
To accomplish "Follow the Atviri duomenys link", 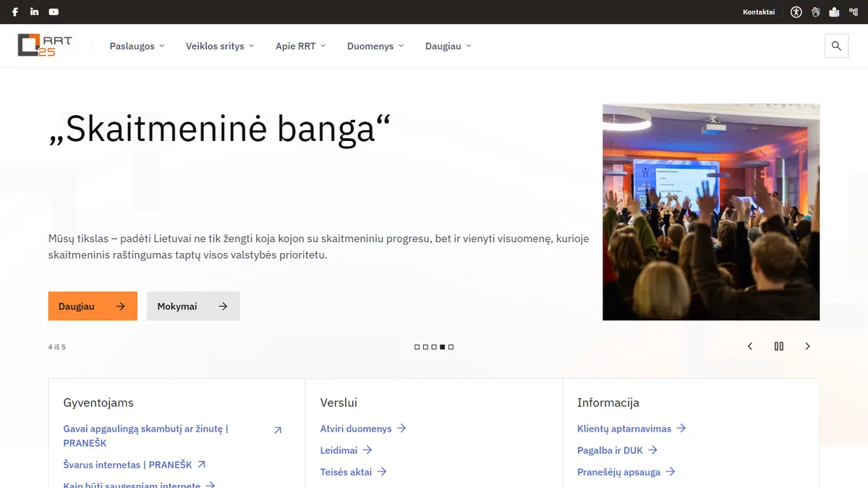I will (363, 428).
